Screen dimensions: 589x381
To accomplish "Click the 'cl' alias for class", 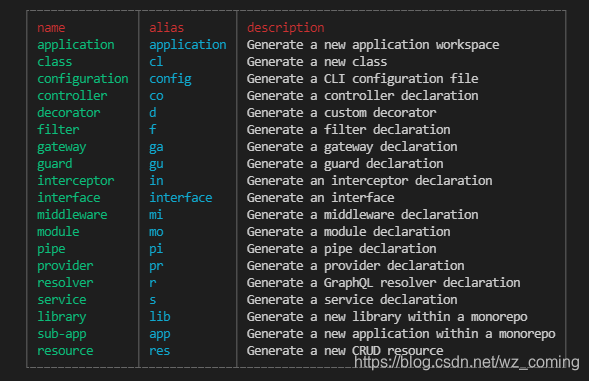I will [156, 62].
